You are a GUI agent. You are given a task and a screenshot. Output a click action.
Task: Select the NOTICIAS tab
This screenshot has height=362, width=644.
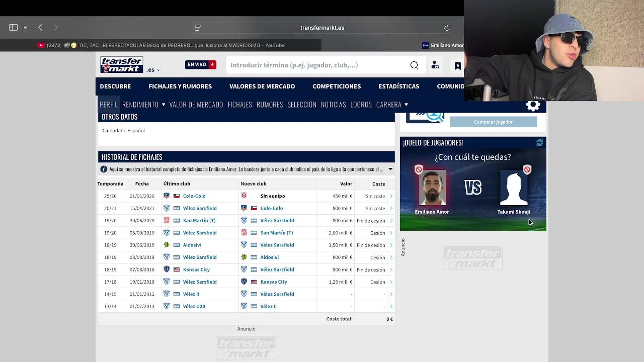point(334,105)
